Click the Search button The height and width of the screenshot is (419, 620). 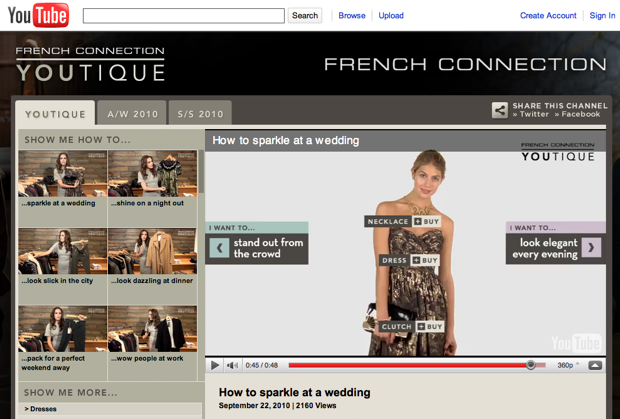tap(305, 16)
